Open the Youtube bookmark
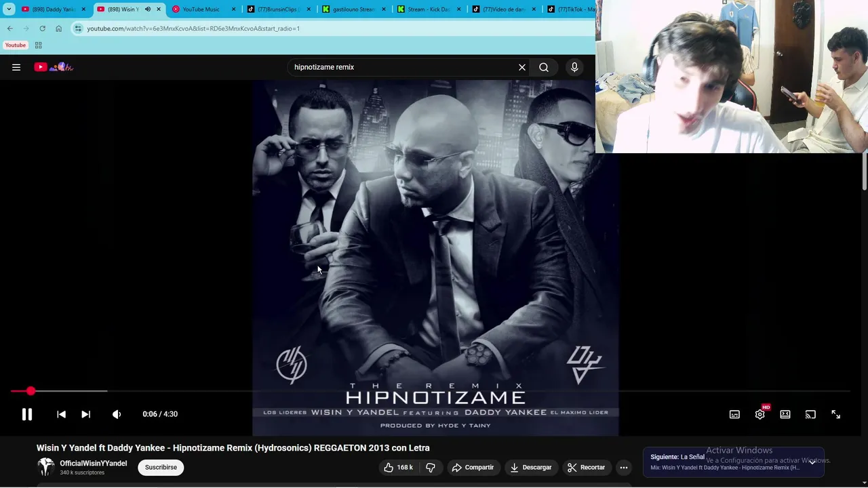The width and height of the screenshot is (868, 488). [15, 45]
